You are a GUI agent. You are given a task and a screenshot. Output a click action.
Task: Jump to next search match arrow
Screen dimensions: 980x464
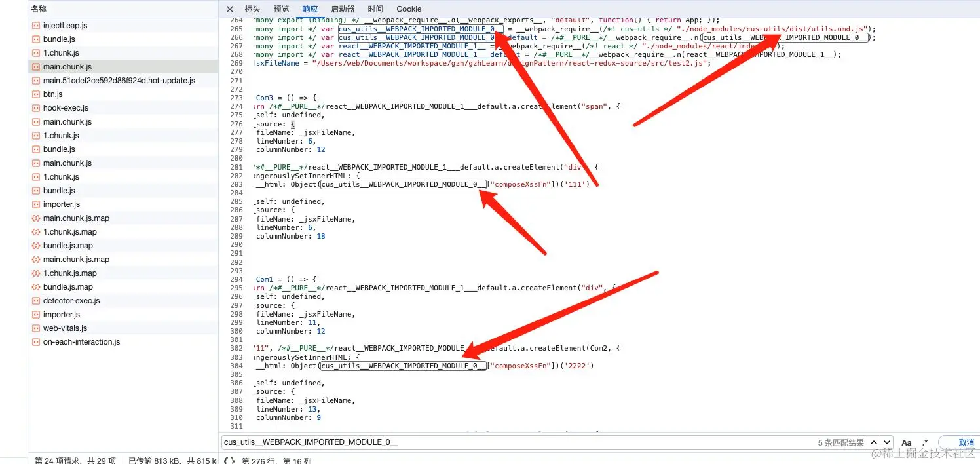886,443
